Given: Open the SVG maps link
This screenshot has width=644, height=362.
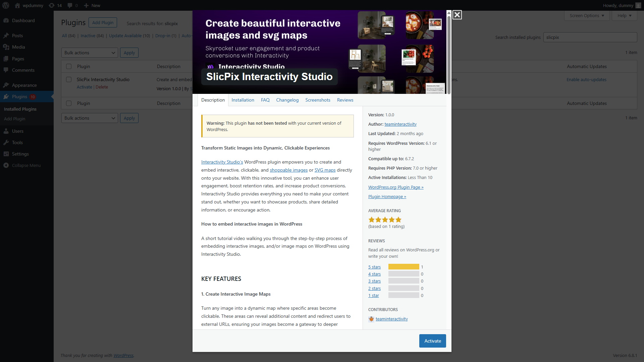Looking at the screenshot, I should (325, 170).
